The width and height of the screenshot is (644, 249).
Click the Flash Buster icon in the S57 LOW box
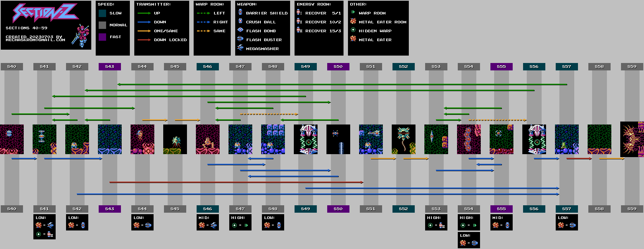tap(573, 225)
